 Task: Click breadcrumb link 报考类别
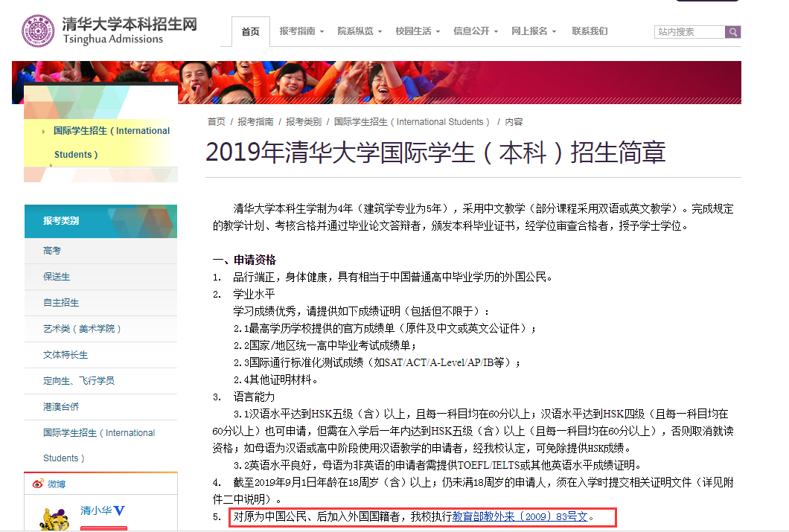[304, 122]
